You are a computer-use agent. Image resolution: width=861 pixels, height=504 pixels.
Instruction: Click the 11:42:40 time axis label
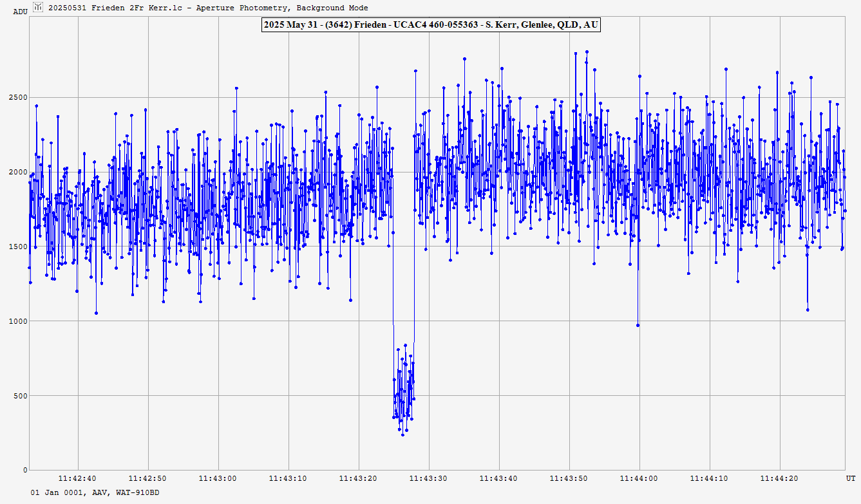(x=78, y=479)
